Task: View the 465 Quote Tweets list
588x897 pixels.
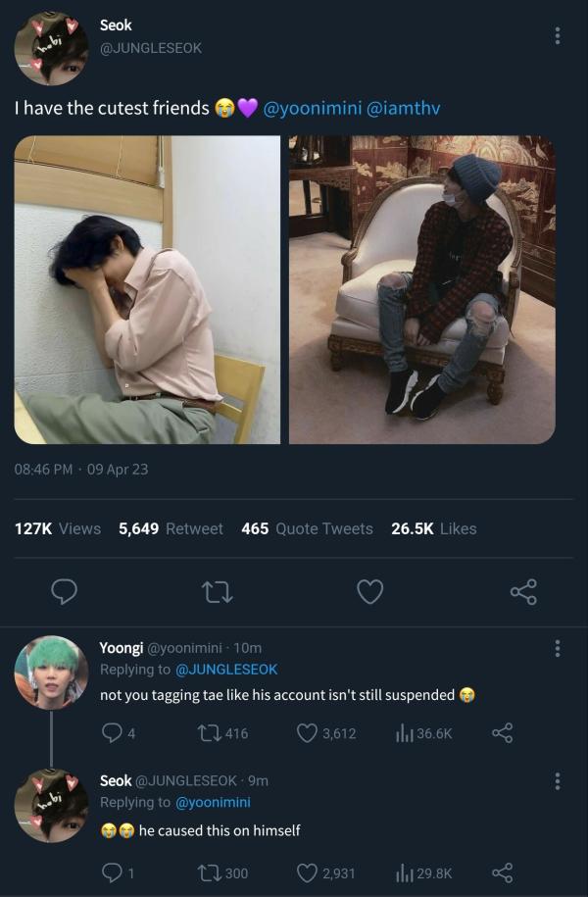Action: (307, 528)
